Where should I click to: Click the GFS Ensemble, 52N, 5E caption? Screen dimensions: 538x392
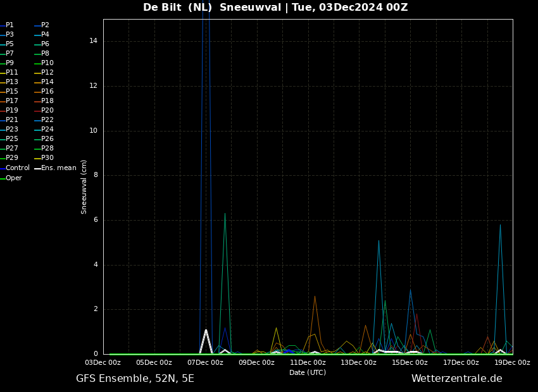tap(135, 379)
